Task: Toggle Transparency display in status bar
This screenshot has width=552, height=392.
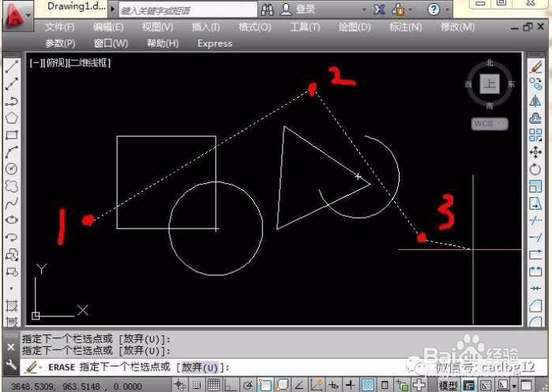Action: (367, 385)
